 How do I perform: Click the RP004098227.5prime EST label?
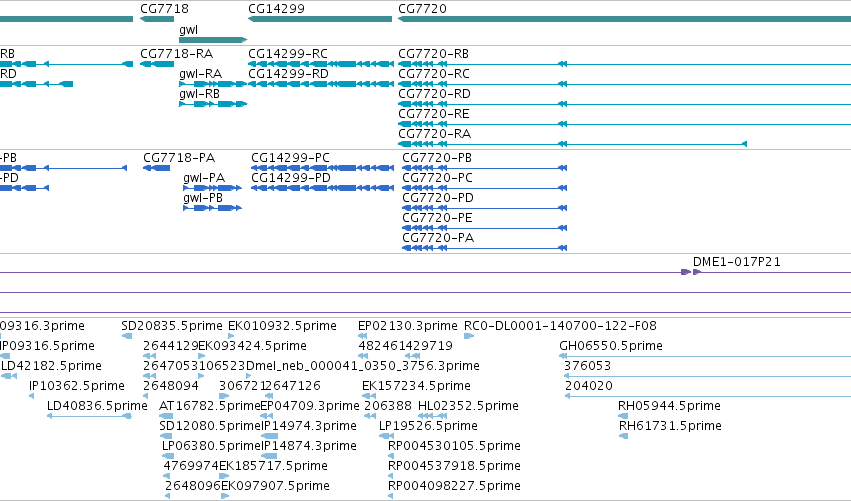click(454, 487)
